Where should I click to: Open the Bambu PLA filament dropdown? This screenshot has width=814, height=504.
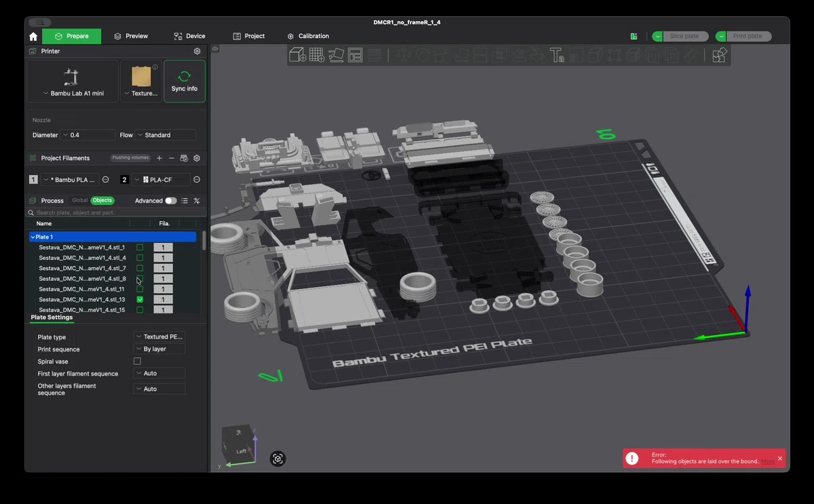70,180
